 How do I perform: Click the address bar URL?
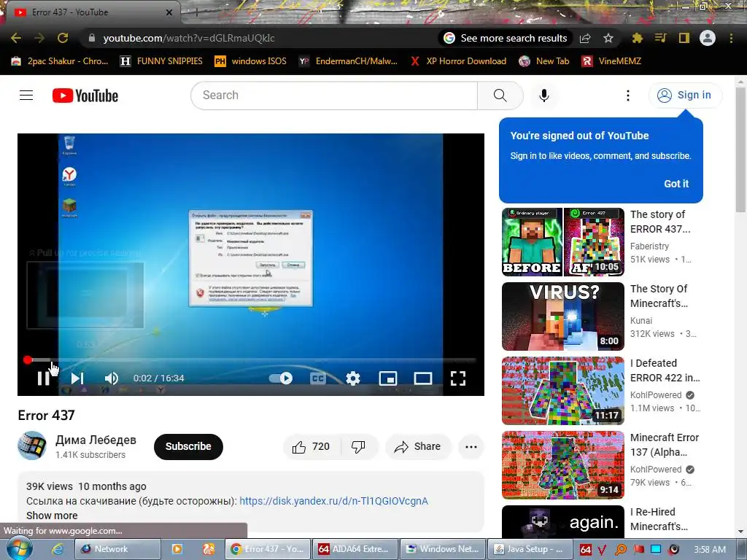click(189, 38)
